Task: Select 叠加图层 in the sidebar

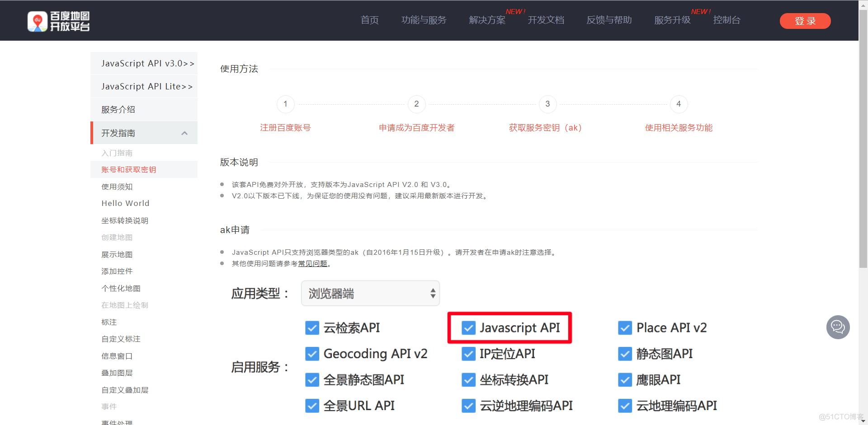Action: pyautogui.click(x=117, y=373)
